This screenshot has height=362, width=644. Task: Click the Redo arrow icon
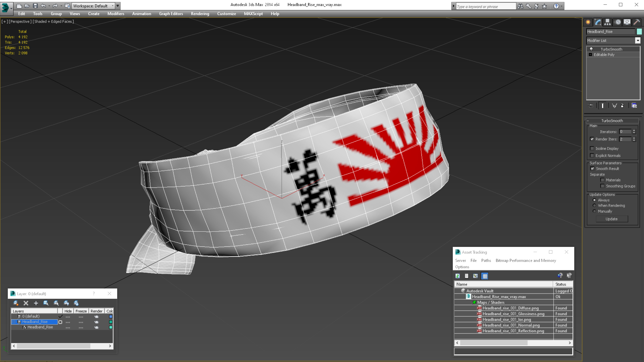pyautogui.click(x=55, y=6)
